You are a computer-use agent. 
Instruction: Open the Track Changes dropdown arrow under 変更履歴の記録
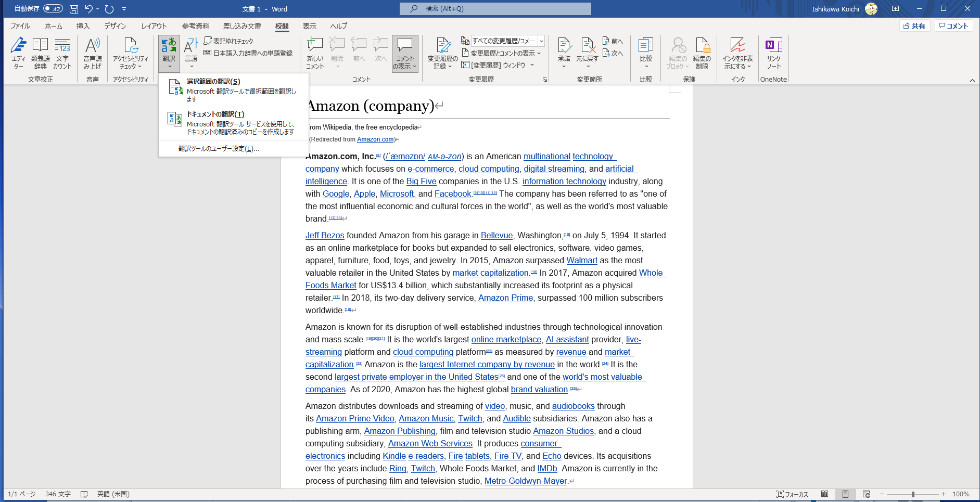point(450,67)
